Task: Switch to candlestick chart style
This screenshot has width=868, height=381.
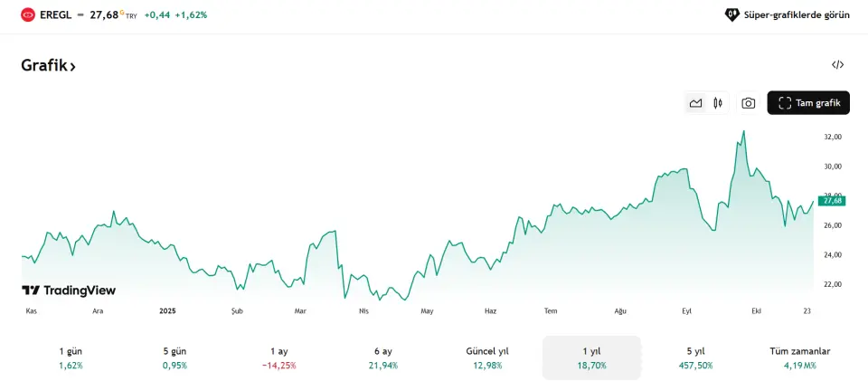Action: click(718, 103)
